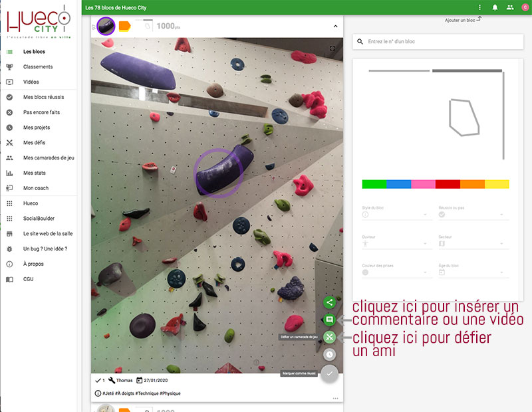Viewport: 532px width, 412px height.
Task: Open the notifications bell
Action: [x=495, y=7]
